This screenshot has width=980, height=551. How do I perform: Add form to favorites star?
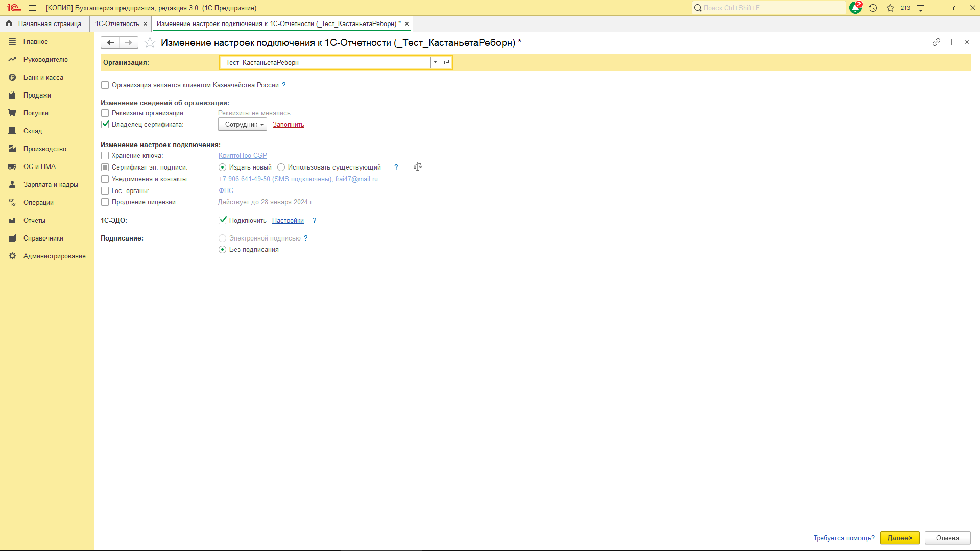(x=150, y=42)
